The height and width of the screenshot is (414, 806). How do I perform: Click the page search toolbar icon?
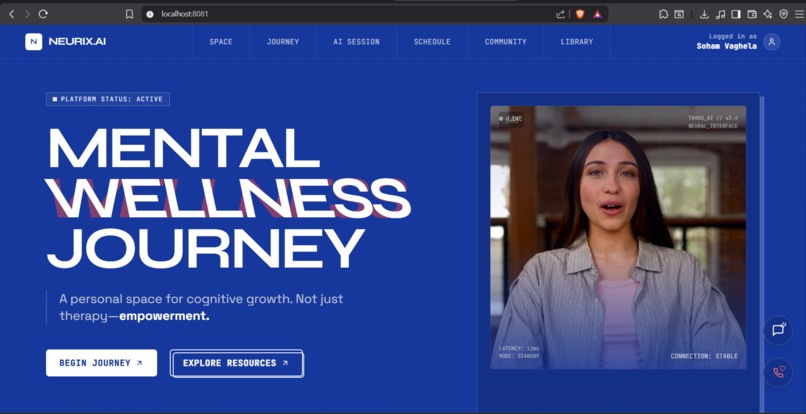[679, 14]
